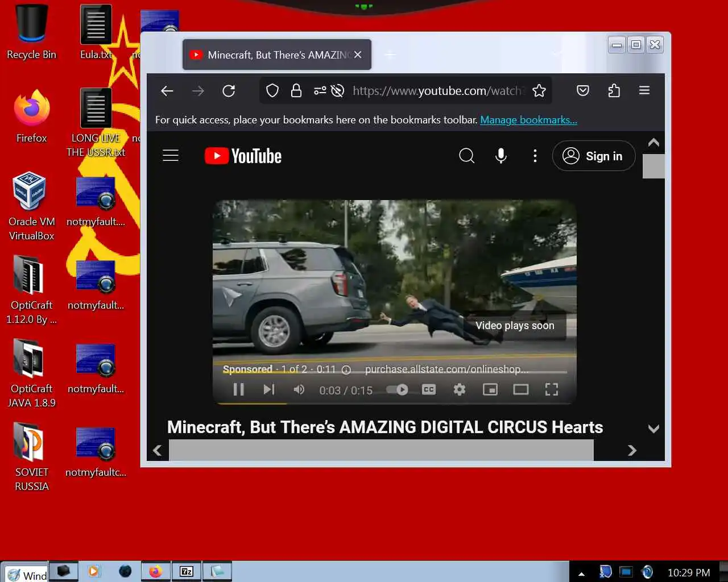Click the Minecraft video title text
728x582 pixels.
(385, 427)
